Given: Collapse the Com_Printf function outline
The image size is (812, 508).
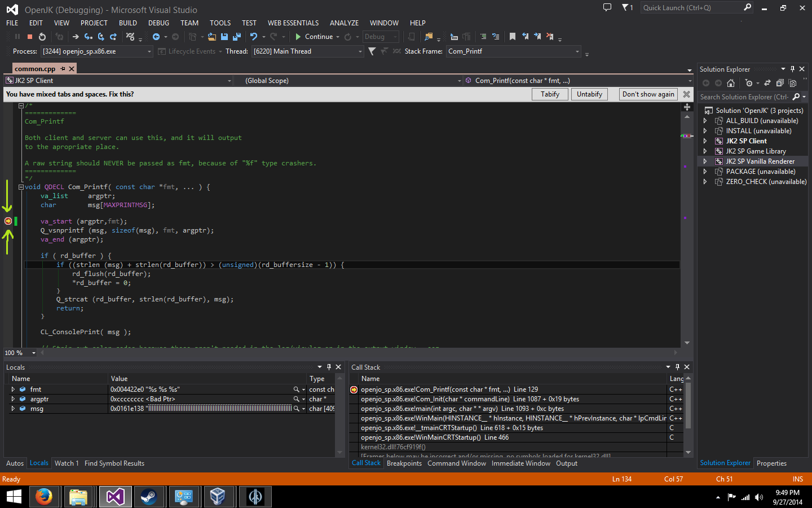Looking at the screenshot, I should tap(21, 187).
